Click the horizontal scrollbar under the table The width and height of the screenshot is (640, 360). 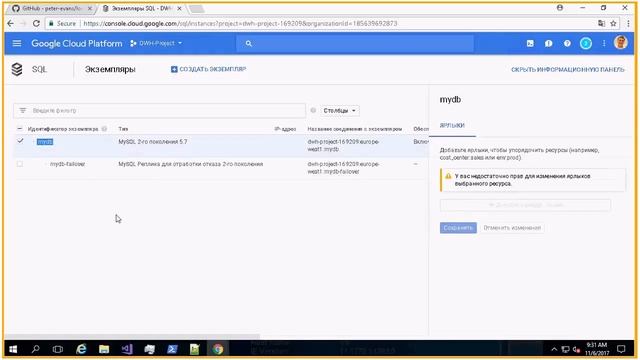point(132,337)
